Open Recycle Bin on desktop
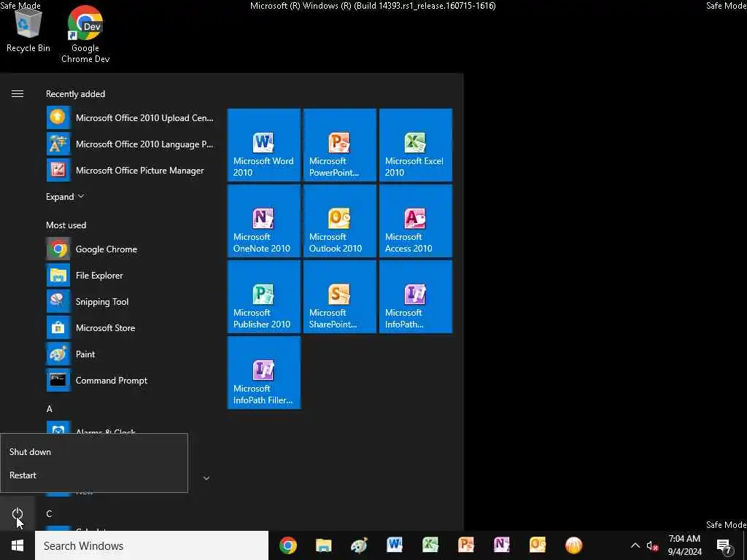This screenshot has width=747, height=560. tap(28, 29)
